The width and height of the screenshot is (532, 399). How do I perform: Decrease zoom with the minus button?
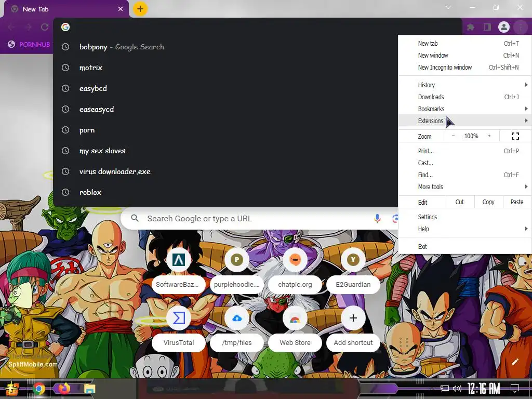click(x=453, y=136)
